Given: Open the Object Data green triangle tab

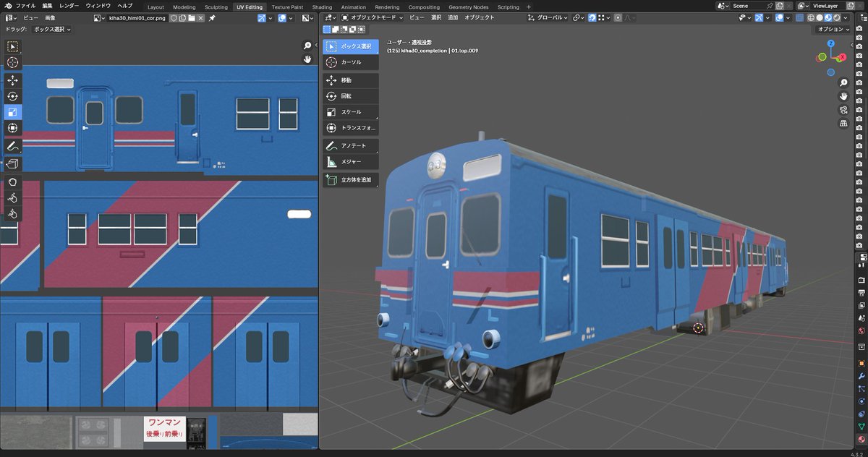Looking at the screenshot, I should click(x=861, y=427).
